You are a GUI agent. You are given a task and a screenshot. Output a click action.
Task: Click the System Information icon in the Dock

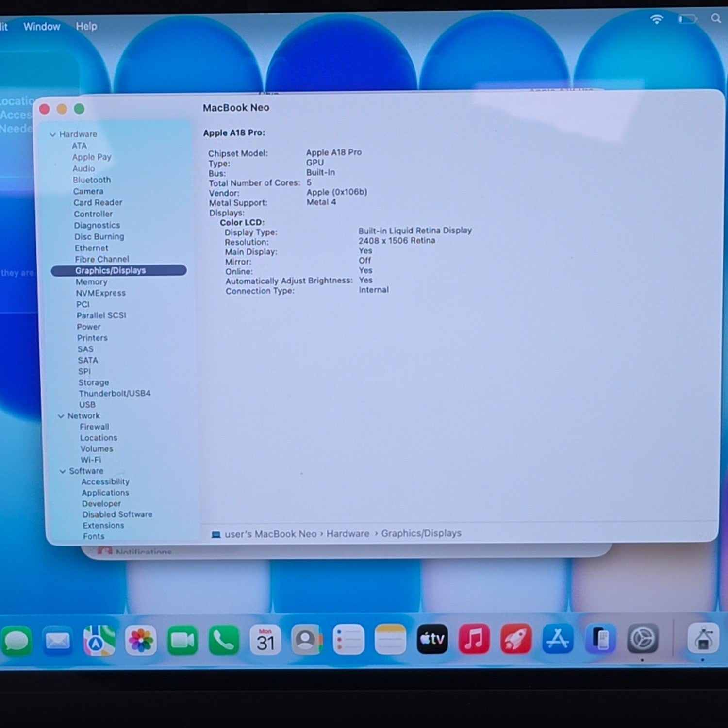(703, 638)
